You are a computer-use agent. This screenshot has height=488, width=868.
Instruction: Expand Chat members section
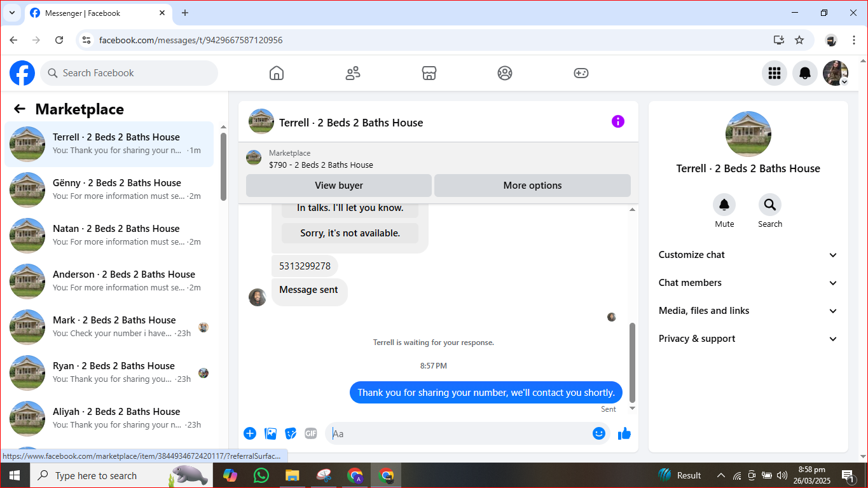click(748, 283)
